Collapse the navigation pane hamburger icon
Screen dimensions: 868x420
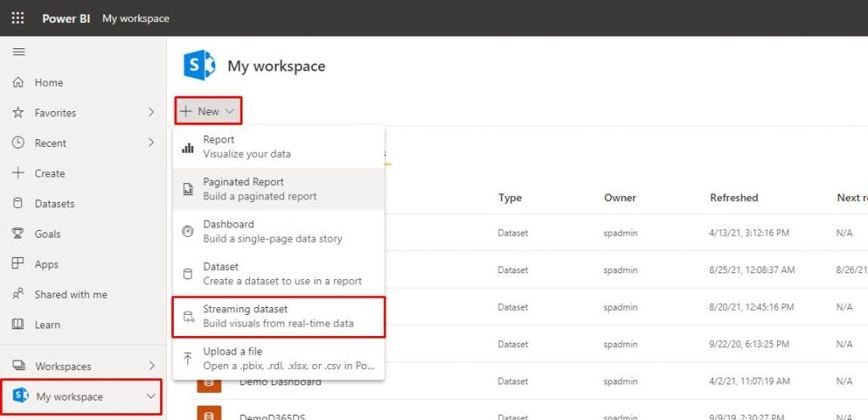pos(19,52)
